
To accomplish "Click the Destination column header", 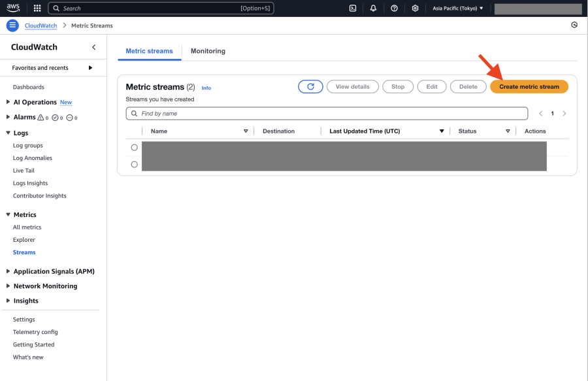I will point(278,131).
